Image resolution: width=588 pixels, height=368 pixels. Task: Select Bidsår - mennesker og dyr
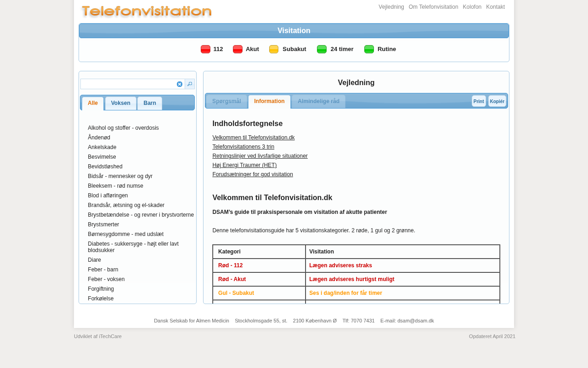pos(120,176)
